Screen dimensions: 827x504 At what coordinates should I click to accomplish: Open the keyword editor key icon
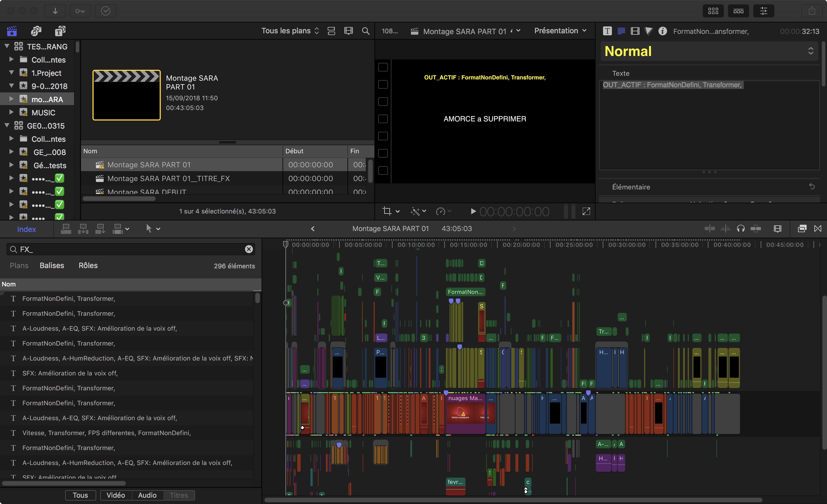[80, 11]
